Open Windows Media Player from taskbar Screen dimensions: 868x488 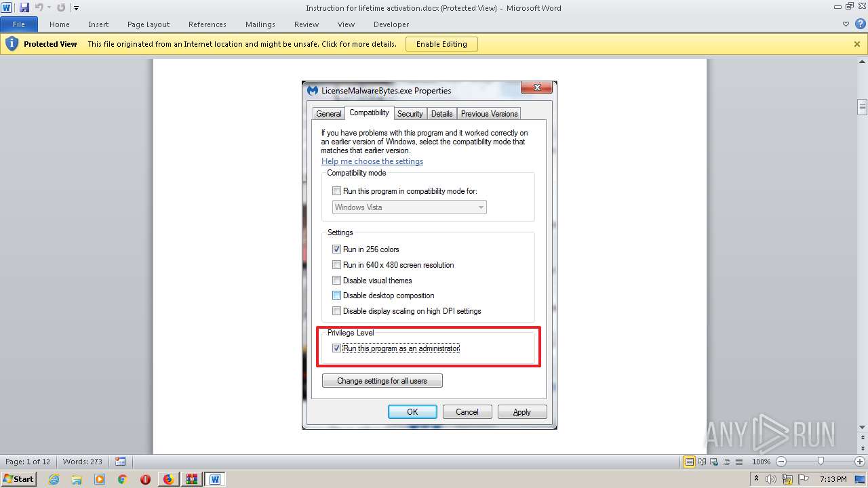(x=100, y=479)
